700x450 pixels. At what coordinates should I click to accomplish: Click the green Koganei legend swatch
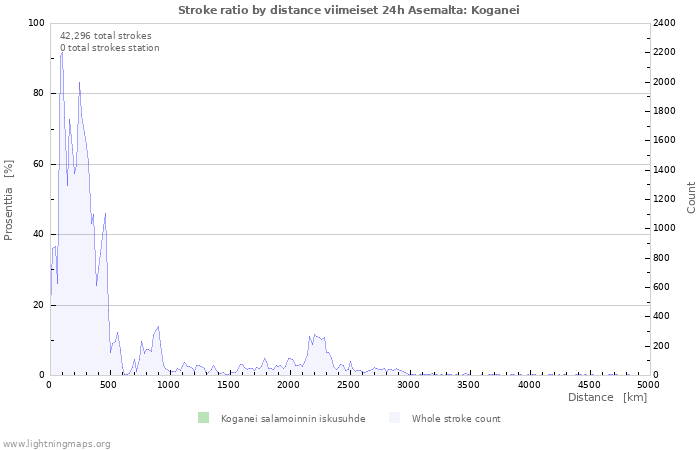tap(203, 418)
